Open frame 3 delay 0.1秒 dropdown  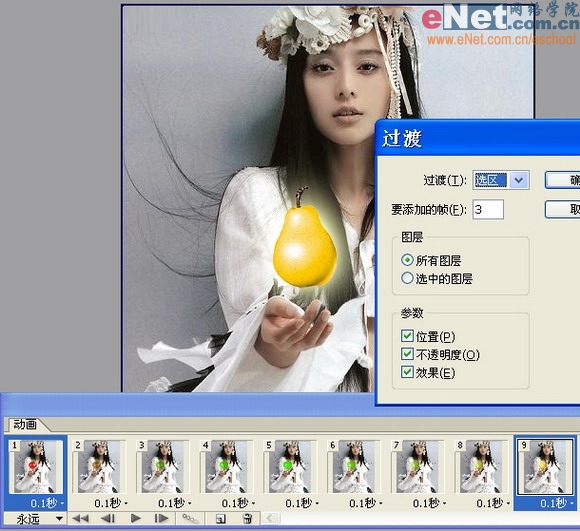[x=174, y=503]
